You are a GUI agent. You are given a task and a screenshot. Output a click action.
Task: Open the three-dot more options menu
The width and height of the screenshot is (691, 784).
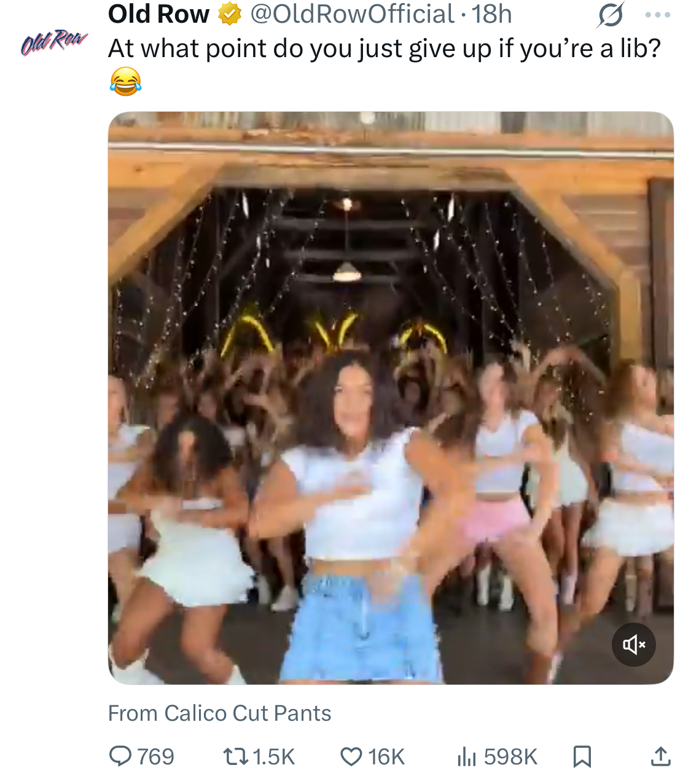coord(657,15)
